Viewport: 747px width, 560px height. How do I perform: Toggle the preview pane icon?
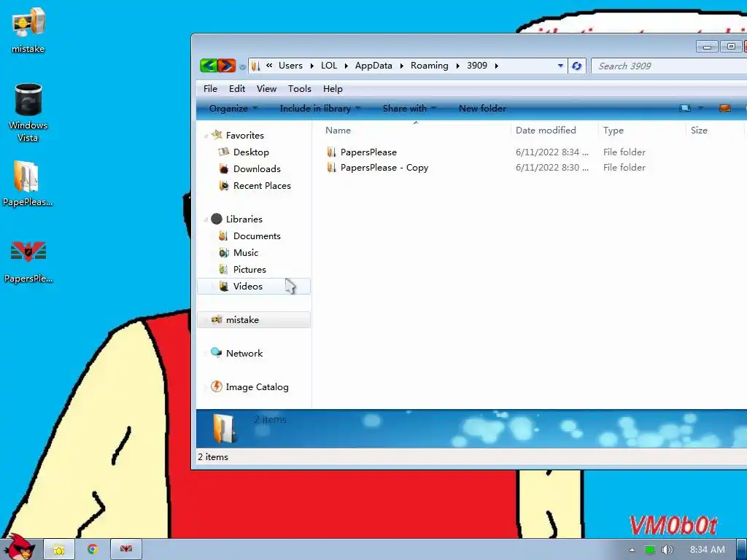click(x=724, y=109)
